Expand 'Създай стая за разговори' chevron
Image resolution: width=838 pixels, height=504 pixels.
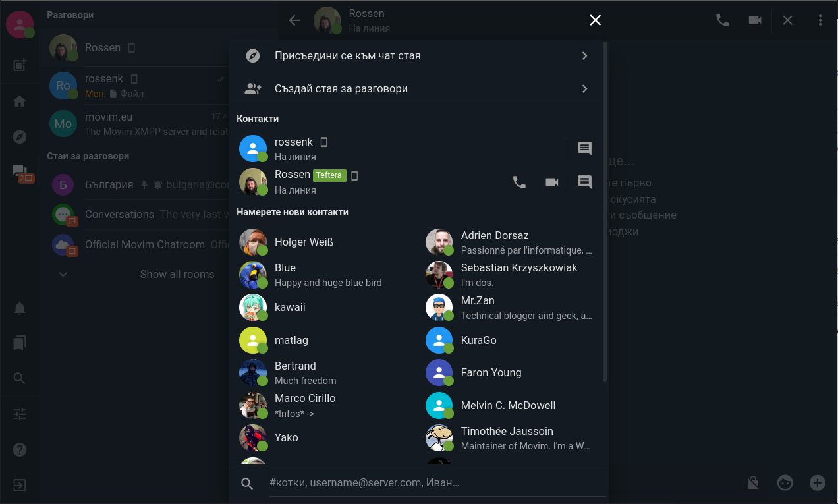tap(584, 89)
